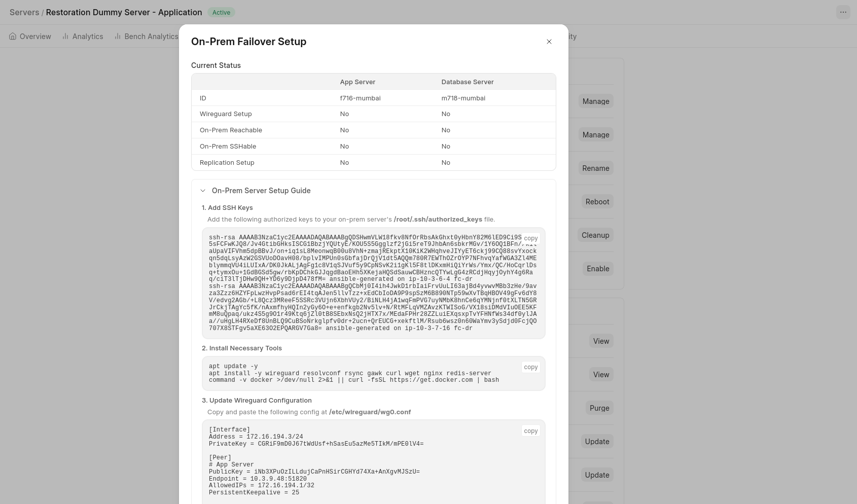
Task: Click the Bench Analytics chart icon
Action: click(118, 37)
